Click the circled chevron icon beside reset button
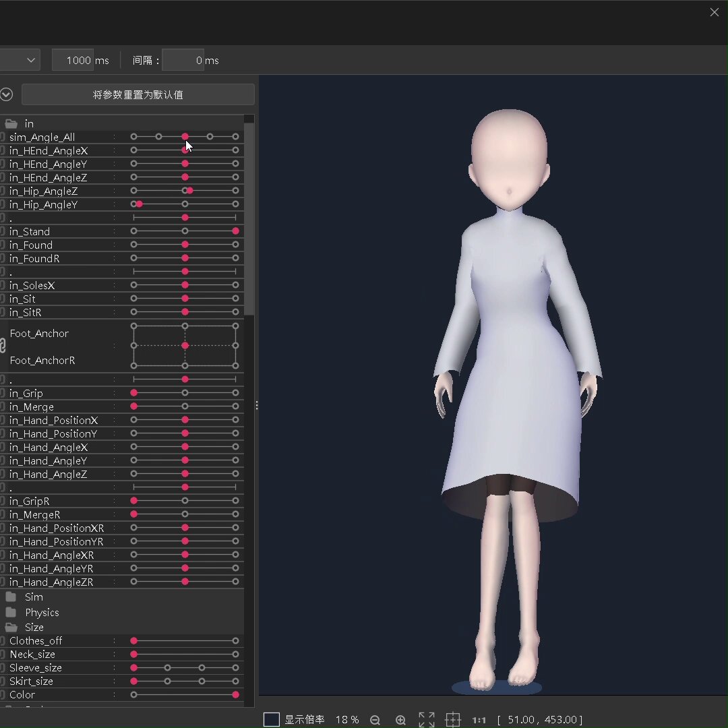This screenshot has height=728, width=728. click(6, 94)
